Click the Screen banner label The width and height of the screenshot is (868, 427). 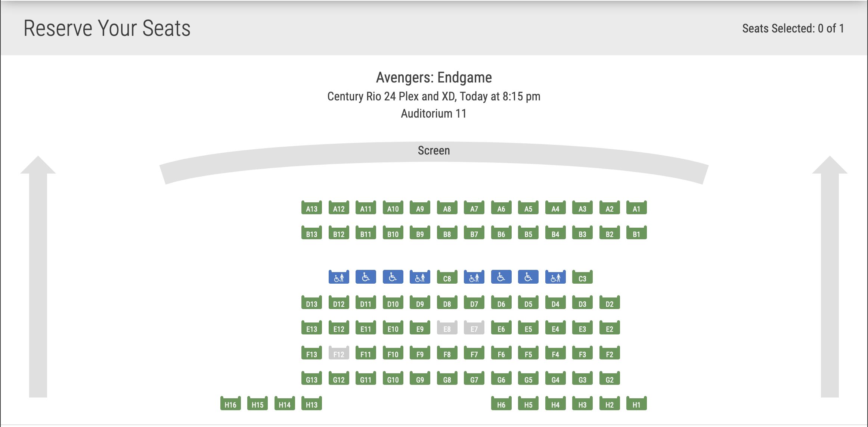pos(434,150)
